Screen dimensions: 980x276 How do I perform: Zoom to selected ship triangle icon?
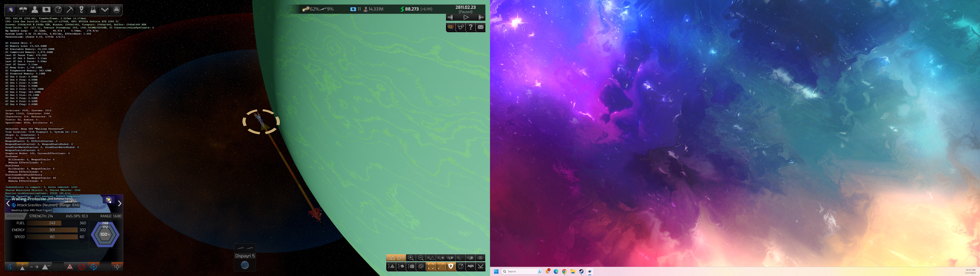pyautogui.click(x=431, y=258)
